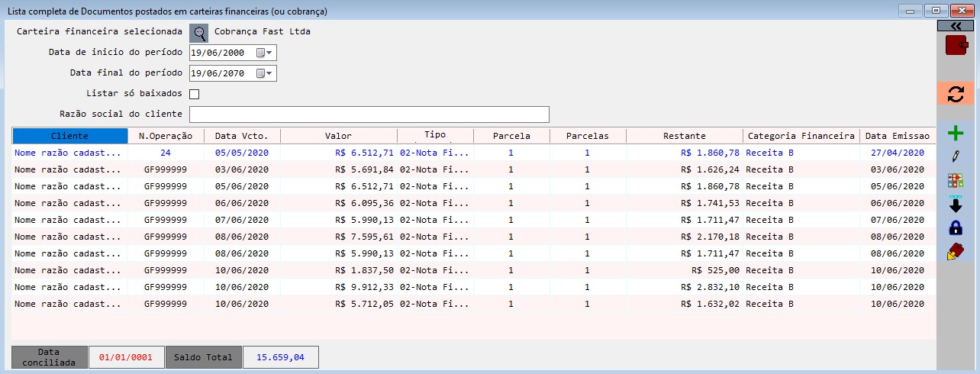980x374 pixels.
Task: Toggle the 'Listar só baixados' checkbox
Action: [x=194, y=94]
